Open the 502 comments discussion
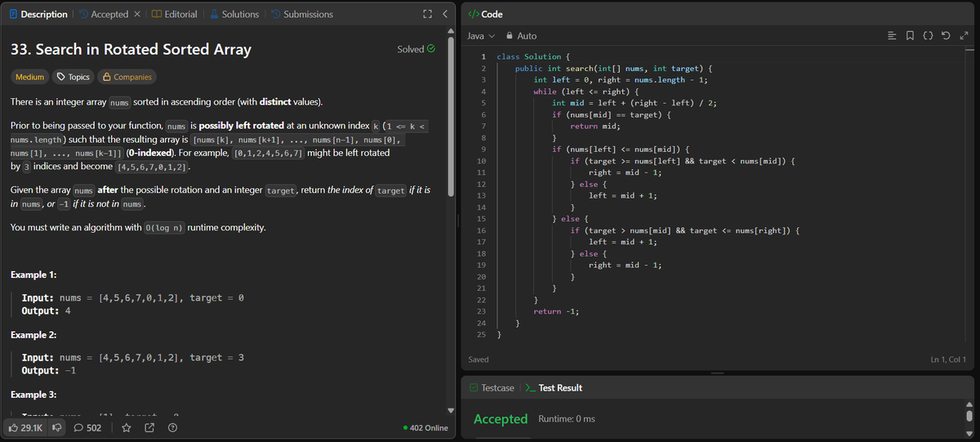980x442 pixels. [87, 427]
